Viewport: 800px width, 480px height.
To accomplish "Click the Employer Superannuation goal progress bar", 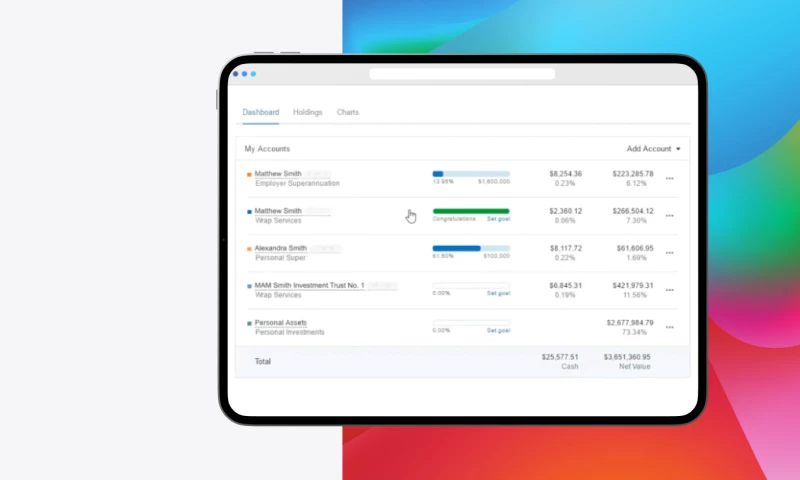I will tap(471, 174).
